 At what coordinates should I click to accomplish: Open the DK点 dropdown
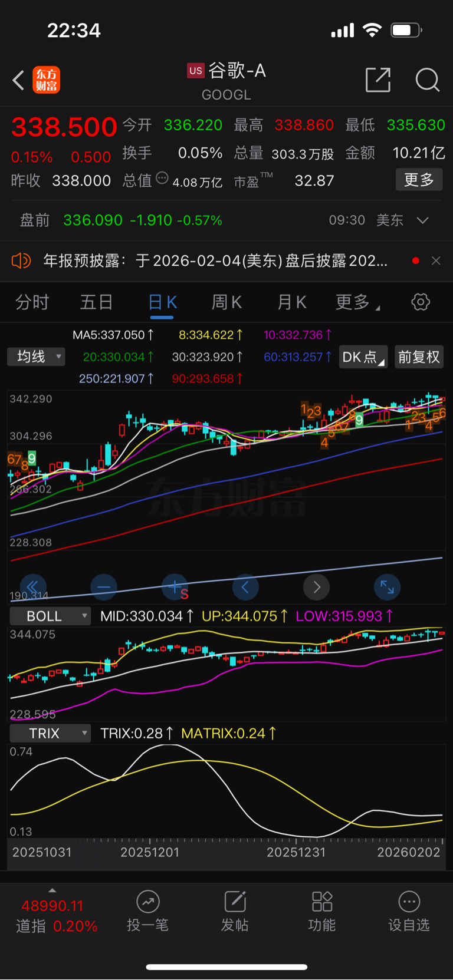[x=363, y=357]
